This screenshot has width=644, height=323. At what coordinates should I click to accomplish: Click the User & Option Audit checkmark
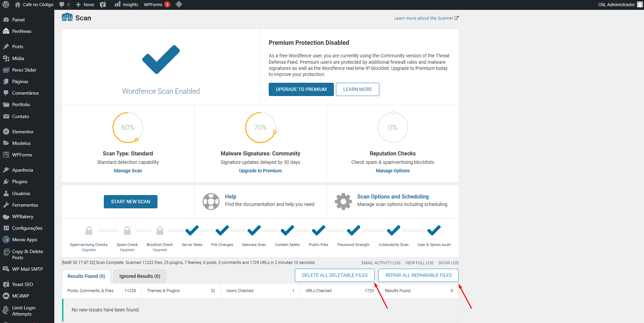(x=434, y=230)
